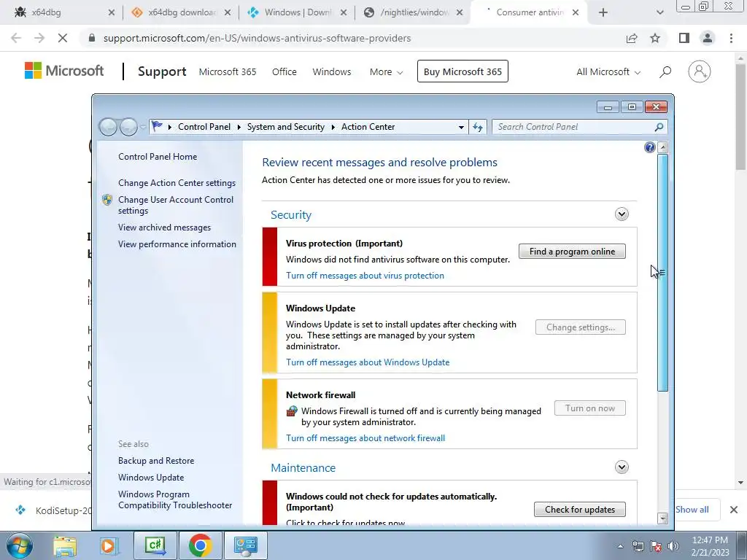Switch to Chrome on the taskbar
This screenshot has height=560, width=747.
(200, 545)
